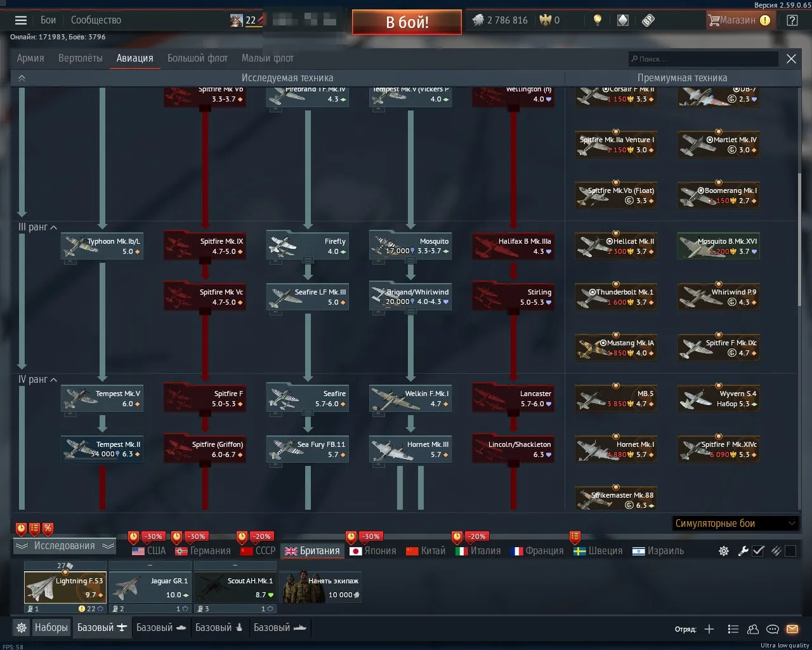The image size is (812, 650).
Task: Open preset settings gear beside Наборы
Action: click(x=22, y=628)
